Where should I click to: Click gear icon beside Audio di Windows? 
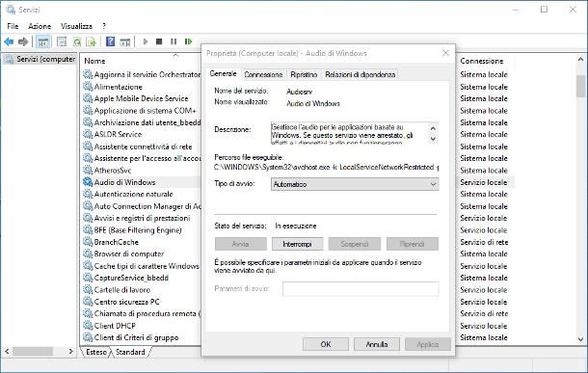[88, 182]
